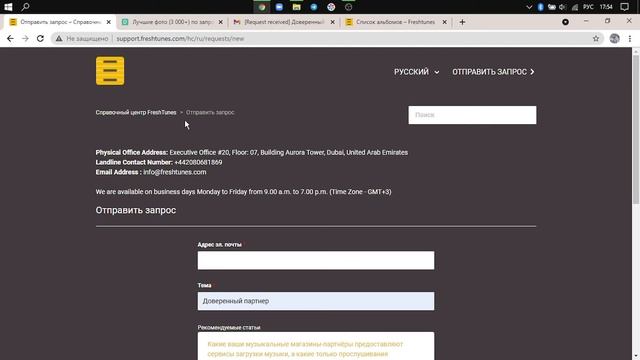Focus the 'Адрес эл. почты' field

pos(316,260)
